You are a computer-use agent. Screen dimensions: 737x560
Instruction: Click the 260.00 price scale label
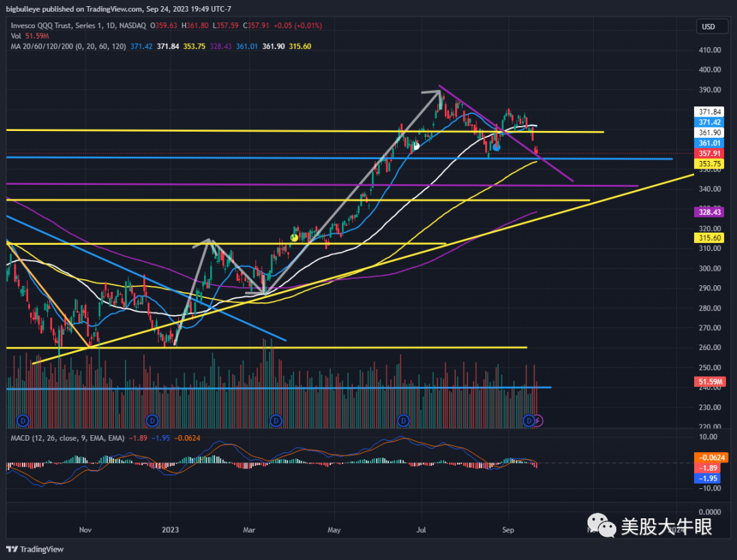[x=710, y=348]
